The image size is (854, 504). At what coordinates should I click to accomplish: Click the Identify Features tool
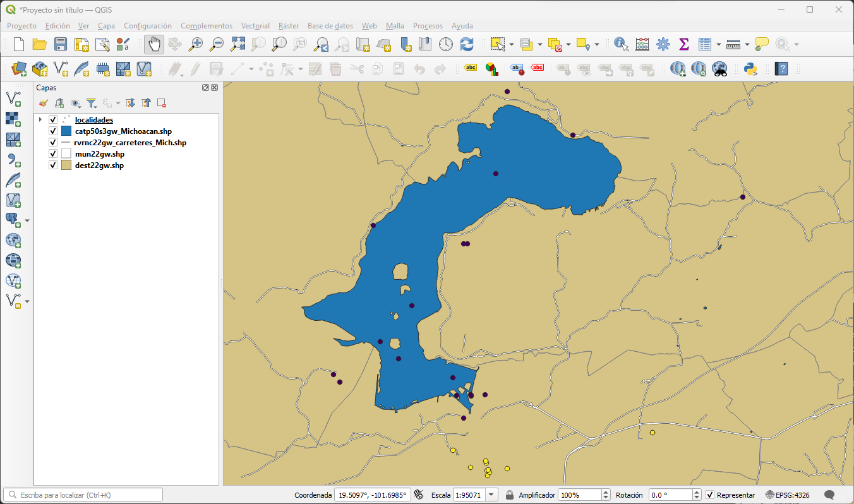622,44
